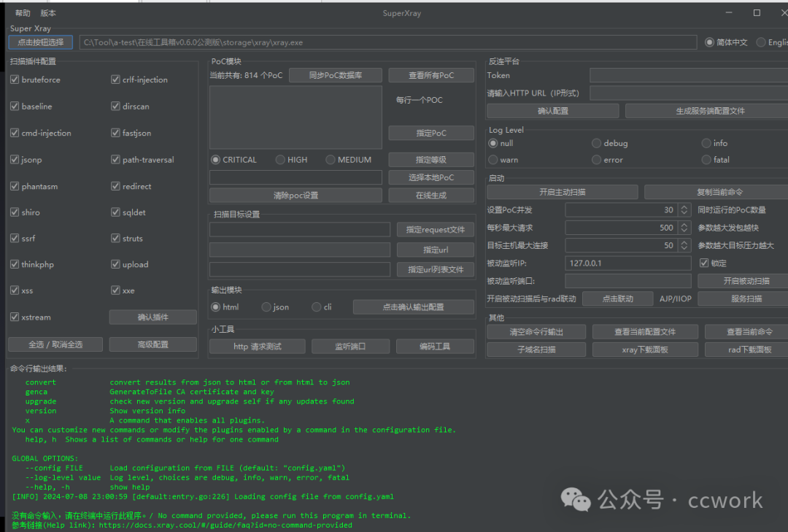The width and height of the screenshot is (788, 532).
Task: Select the error log level radio
Action: pyautogui.click(x=597, y=159)
